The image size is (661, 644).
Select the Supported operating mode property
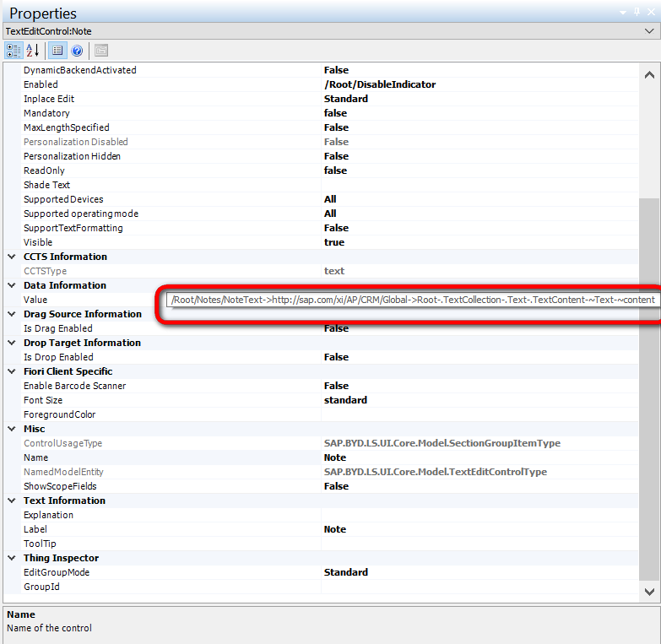coord(81,214)
